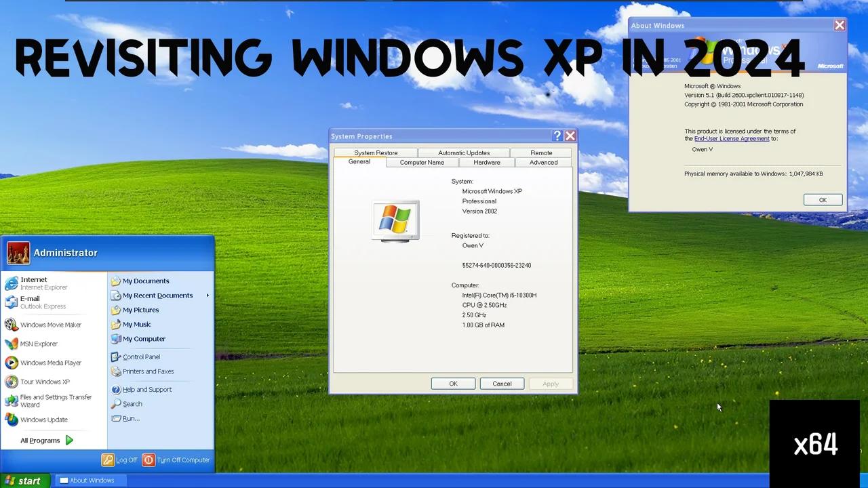Start Tour Windows XP icon
The width and height of the screenshot is (868, 488).
[12, 382]
